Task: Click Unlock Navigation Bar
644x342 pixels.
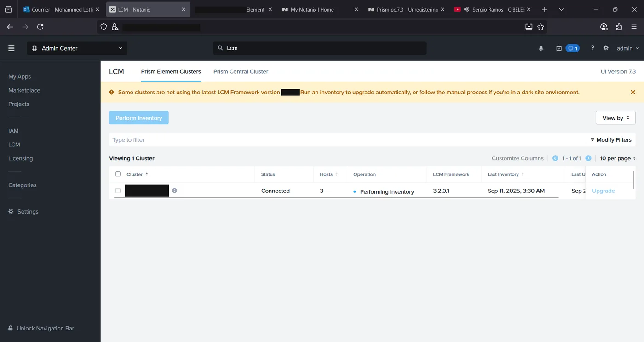Action: tap(41, 328)
